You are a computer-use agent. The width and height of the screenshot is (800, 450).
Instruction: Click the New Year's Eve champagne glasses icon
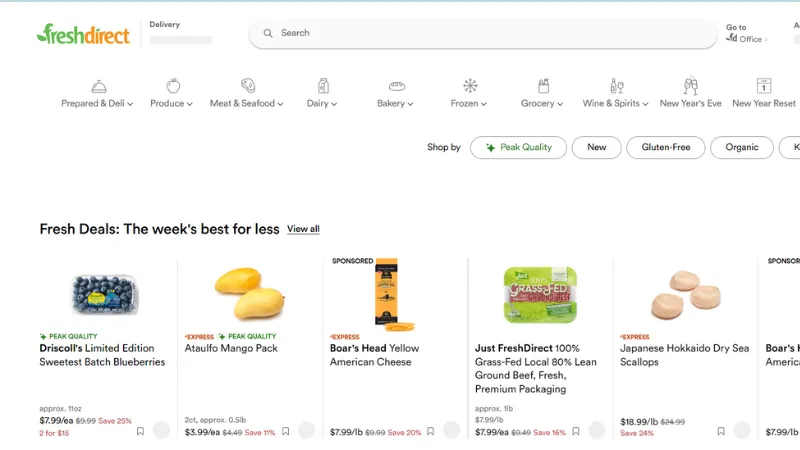690,86
